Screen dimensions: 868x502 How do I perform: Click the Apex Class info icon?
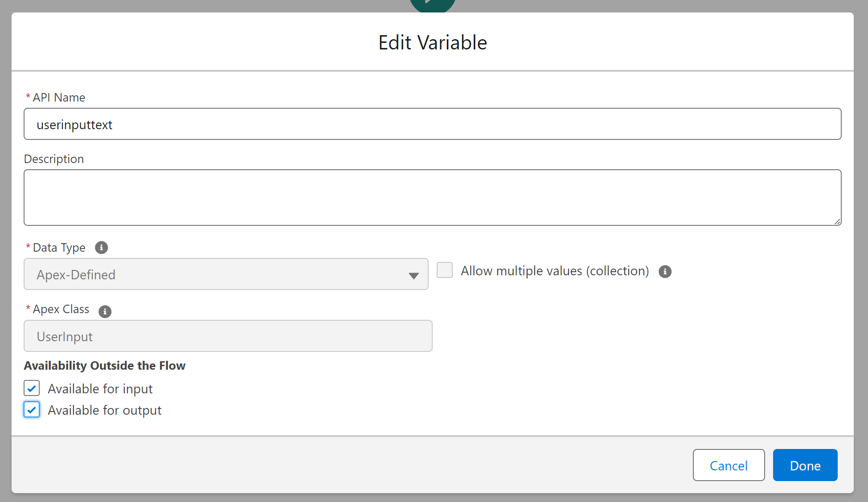(x=105, y=312)
